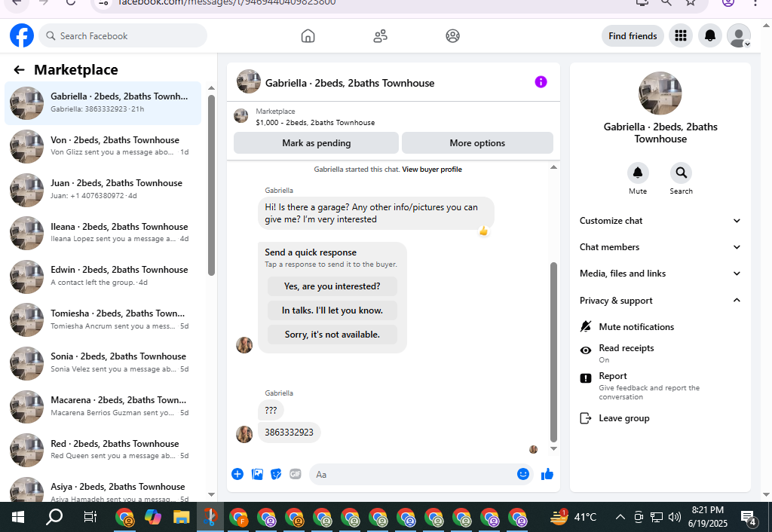The image size is (772, 532).
Task: Search in conversation magnifier icon
Action: [x=681, y=173]
